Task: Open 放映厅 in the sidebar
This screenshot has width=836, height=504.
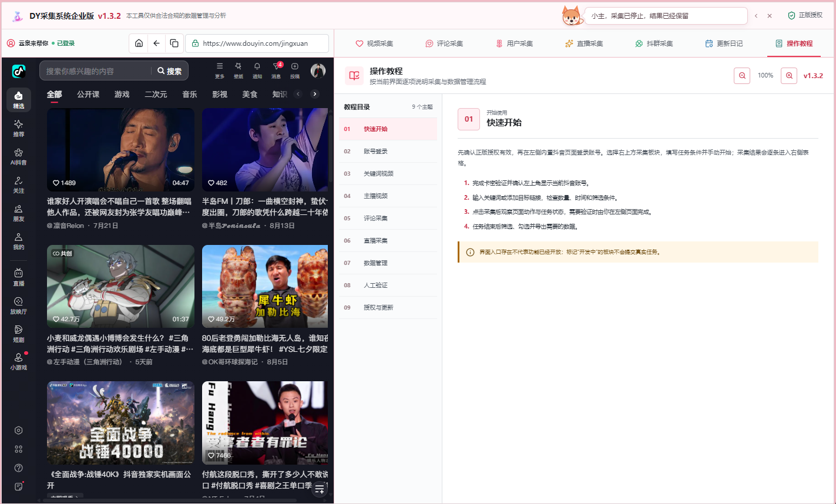Action: (x=19, y=305)
